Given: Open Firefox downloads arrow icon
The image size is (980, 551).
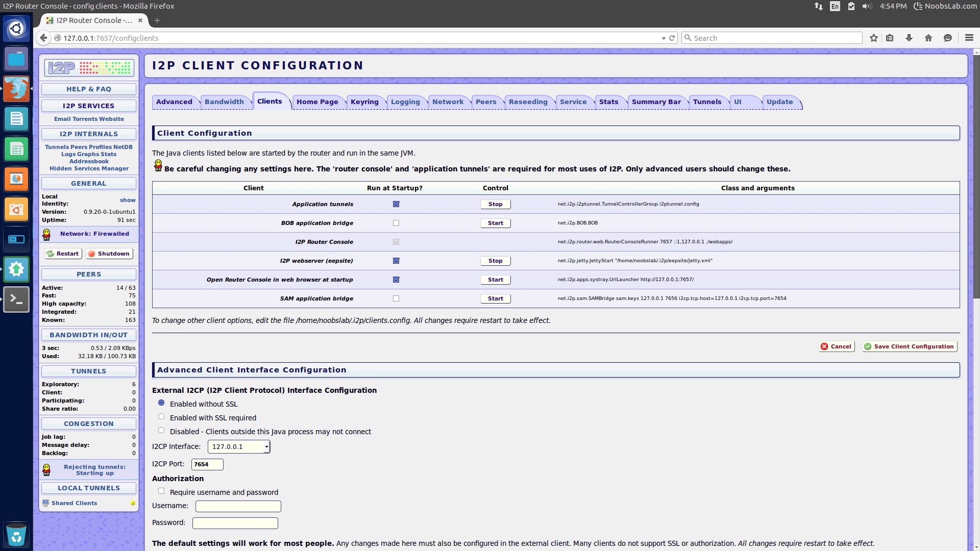Looking at the screenshot, I should 909,38.
